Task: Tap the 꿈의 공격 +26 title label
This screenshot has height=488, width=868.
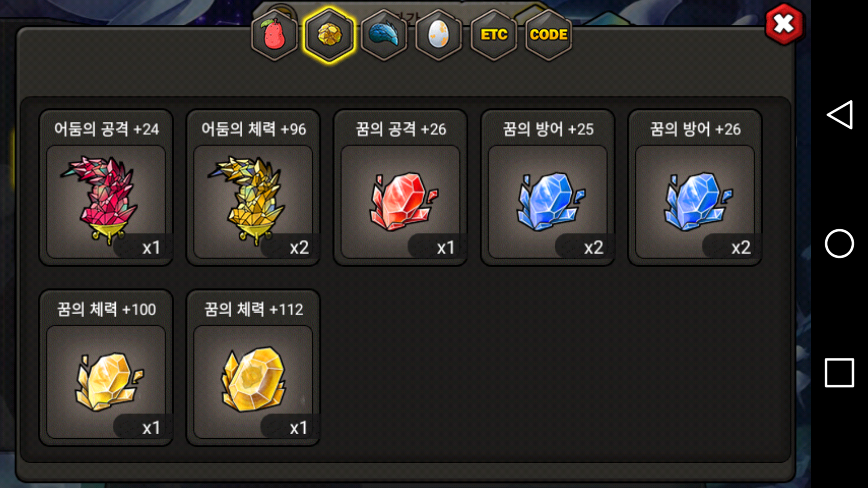Action: tap(401, 129)
